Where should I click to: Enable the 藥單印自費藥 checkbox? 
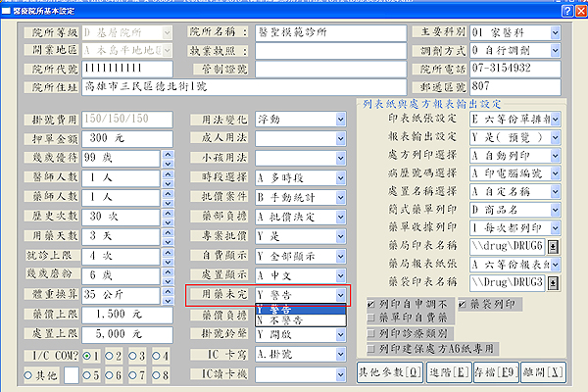click(370, 318)
